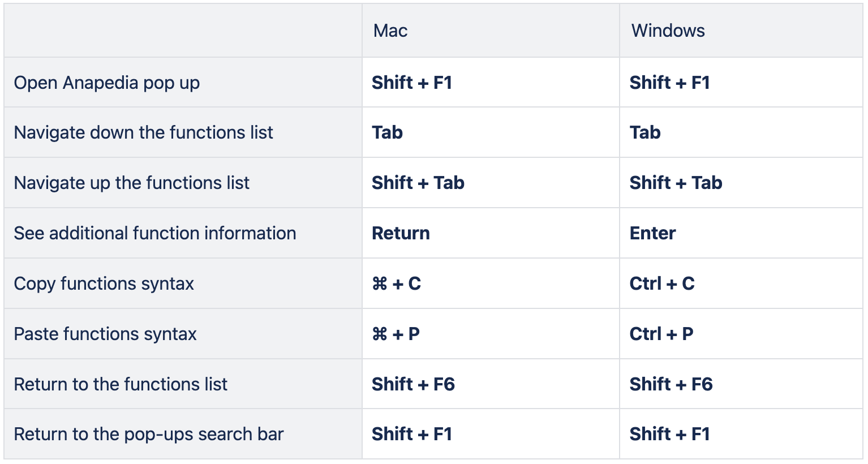Click 'Navigate up the functions list' cell
Screen dimensions: 868x464
pyautogui.click(x=183, y=183)
